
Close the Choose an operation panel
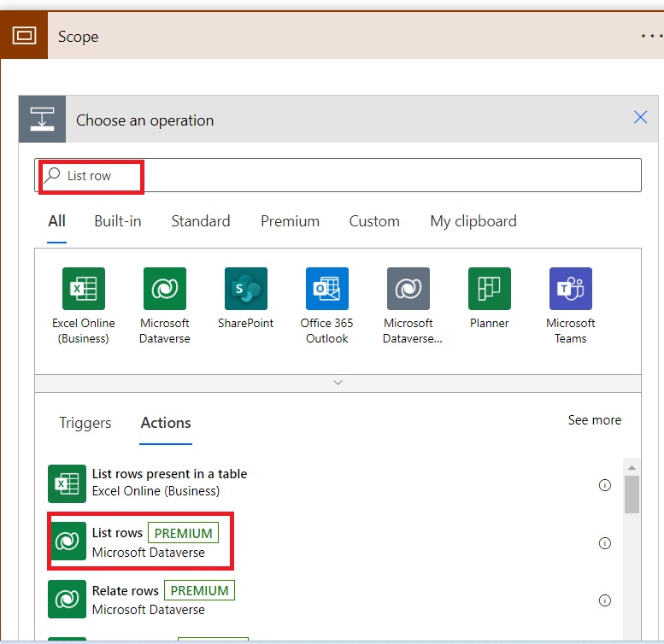(x=640, y=118)
